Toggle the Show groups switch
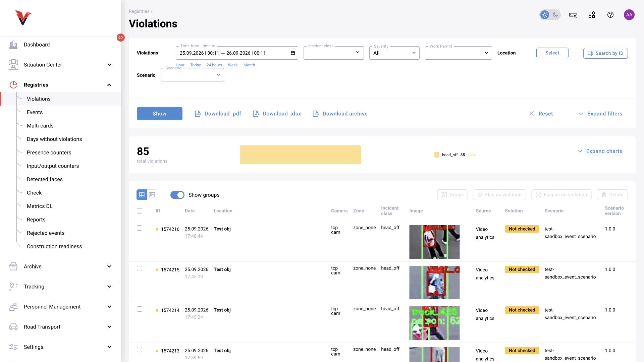644x362 pixels. coord(177,195)
